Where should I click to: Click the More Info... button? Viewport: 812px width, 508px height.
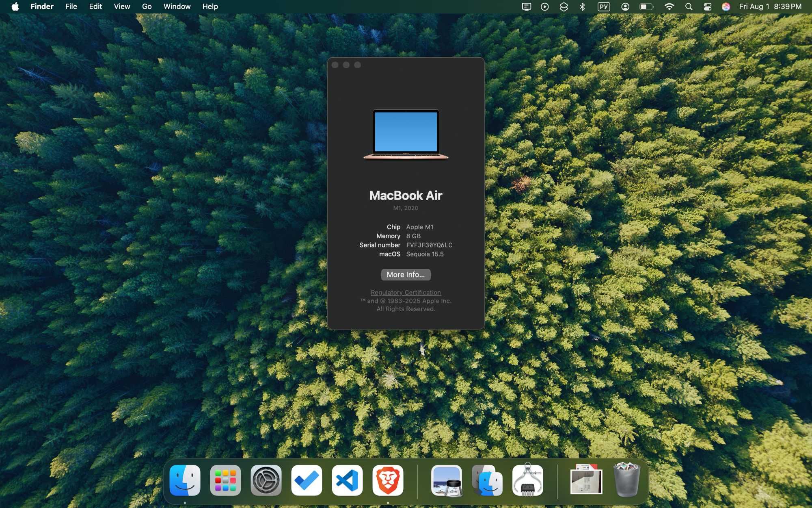(406, 275)
